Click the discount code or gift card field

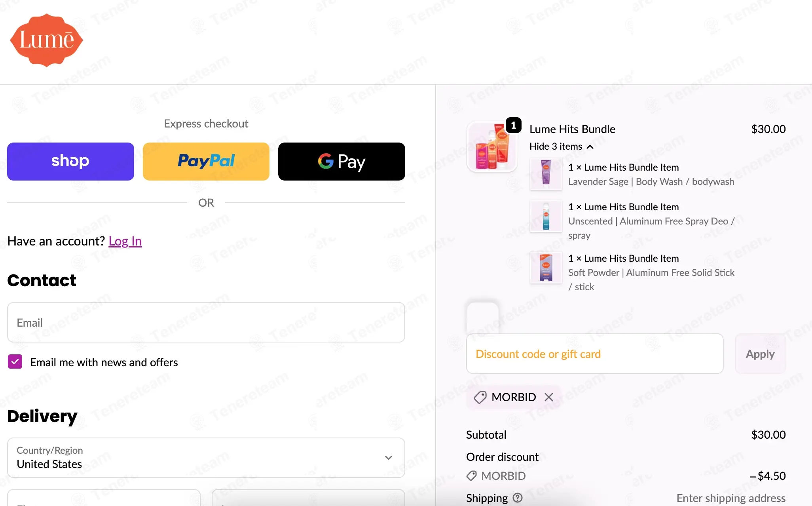[595, 354]
